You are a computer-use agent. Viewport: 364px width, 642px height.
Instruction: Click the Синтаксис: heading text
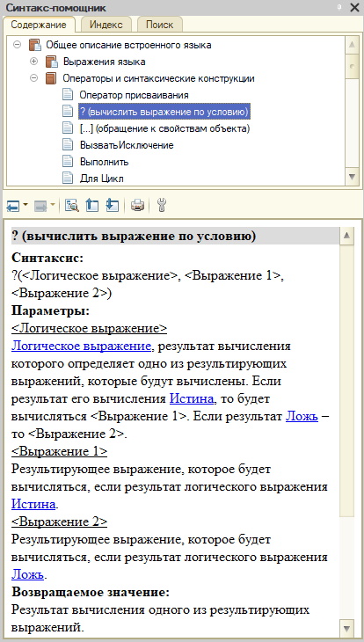[x=47, y=258]
